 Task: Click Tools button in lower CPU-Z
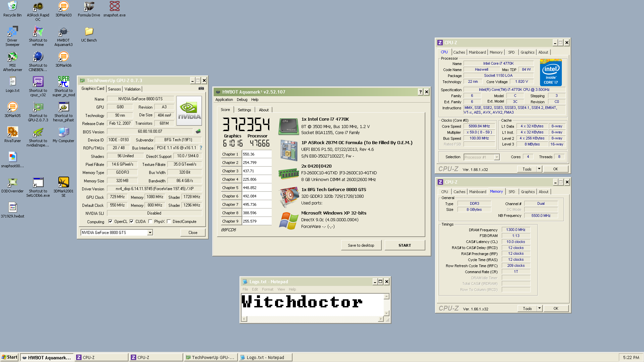tap(527, 308)
